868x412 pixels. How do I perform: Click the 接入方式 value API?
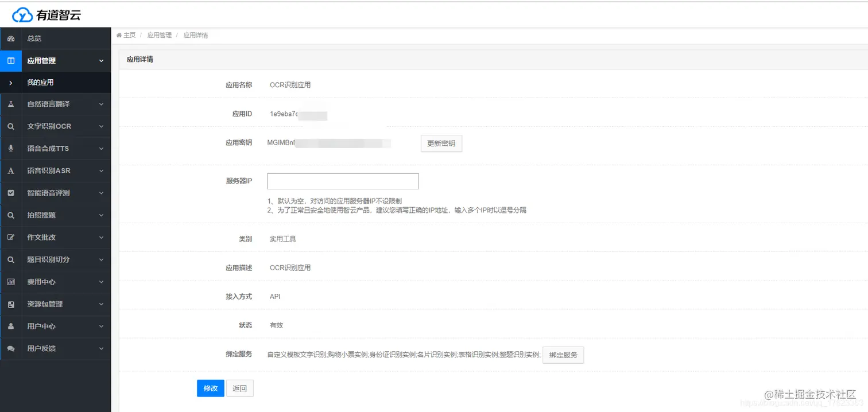coord(275,297)
